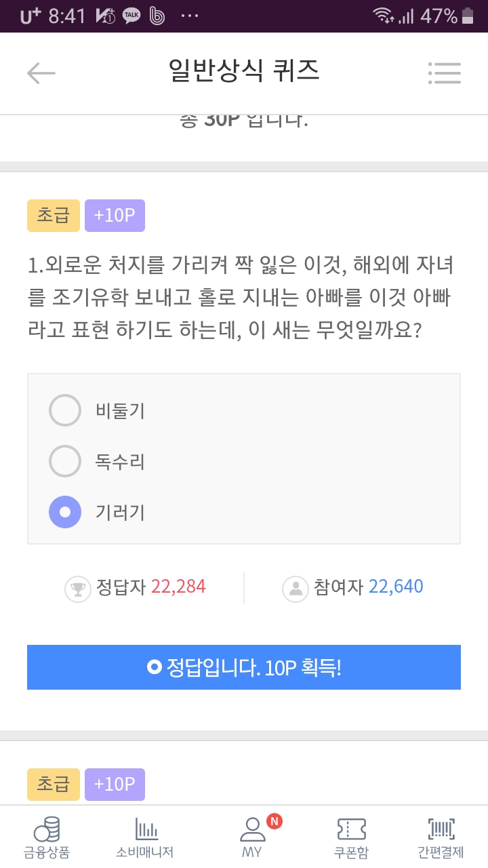
Task: Select the 독수리 radio option
Action: coord(65,462)
